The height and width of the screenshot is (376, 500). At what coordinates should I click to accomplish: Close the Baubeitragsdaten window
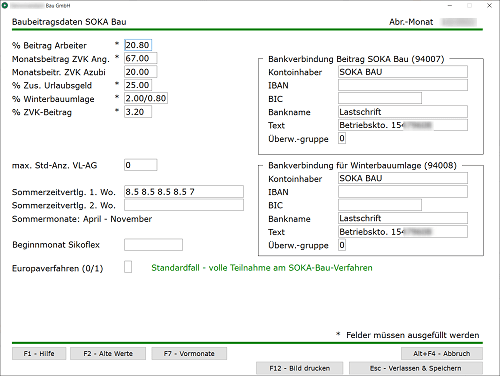pyautogui.click(x=489, y=6)
